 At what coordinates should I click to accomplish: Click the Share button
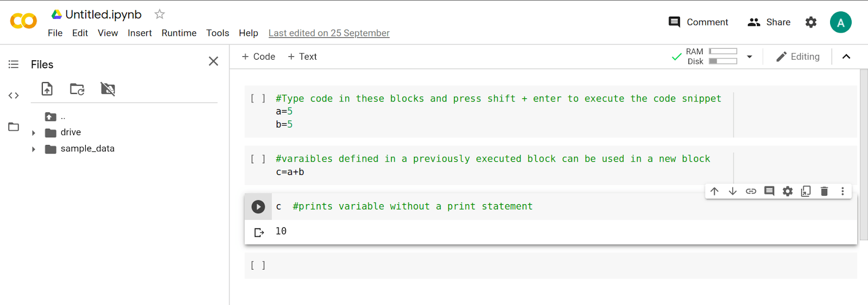click(x=769, y=22)
